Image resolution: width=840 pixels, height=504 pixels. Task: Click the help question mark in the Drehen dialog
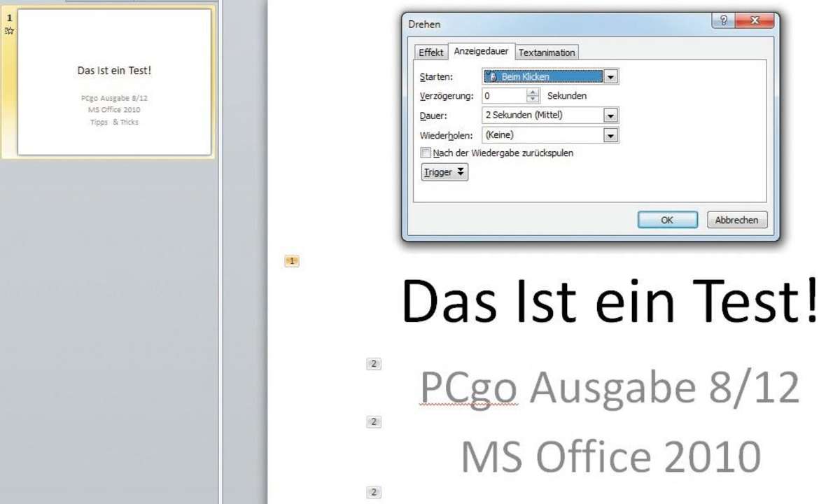(x=723, y=21)
